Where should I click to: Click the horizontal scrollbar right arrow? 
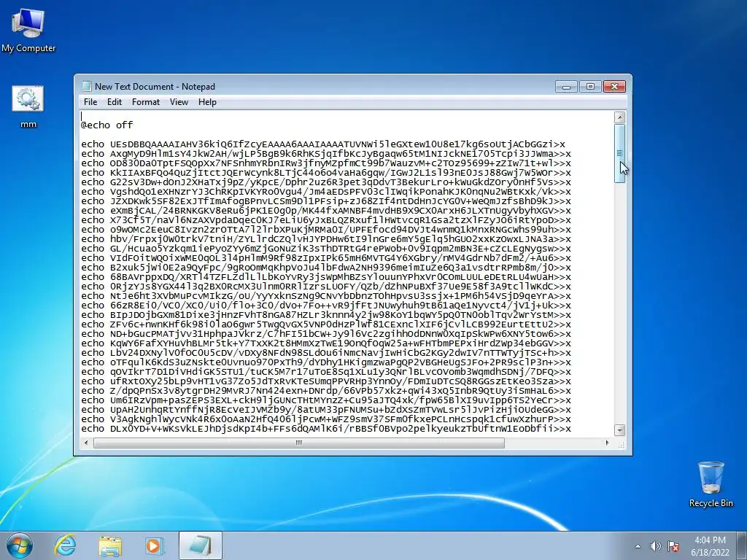coord(607,443)
